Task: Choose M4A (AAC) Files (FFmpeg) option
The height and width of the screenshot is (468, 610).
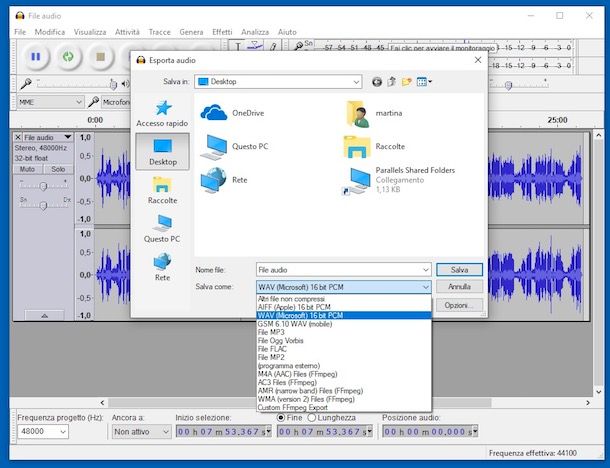Action: 344,374
